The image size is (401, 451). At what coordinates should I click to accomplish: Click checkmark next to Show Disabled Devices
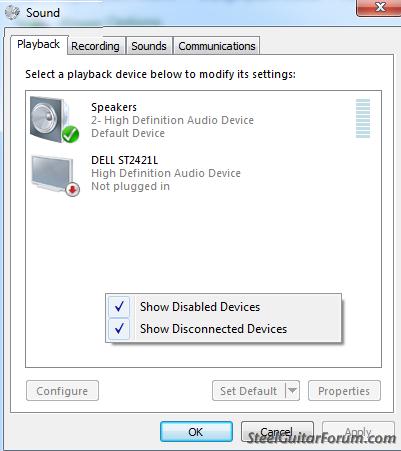point(119,307)
